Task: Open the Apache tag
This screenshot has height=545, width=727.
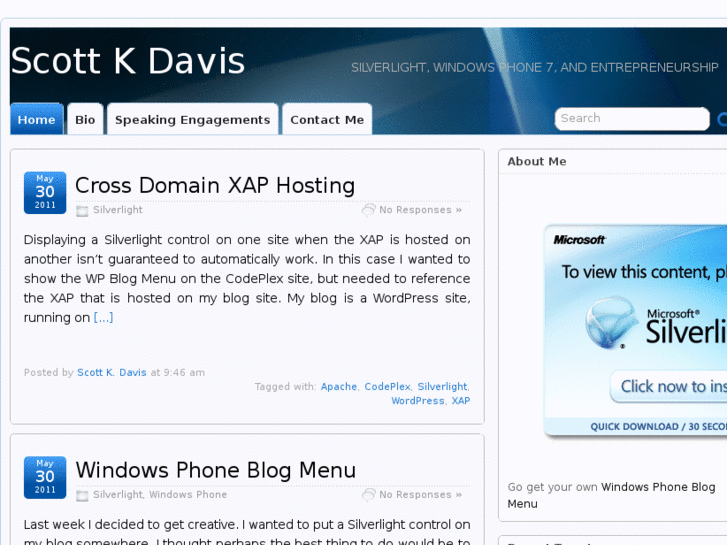Action: pyautogui.click(x=339, y=386)
